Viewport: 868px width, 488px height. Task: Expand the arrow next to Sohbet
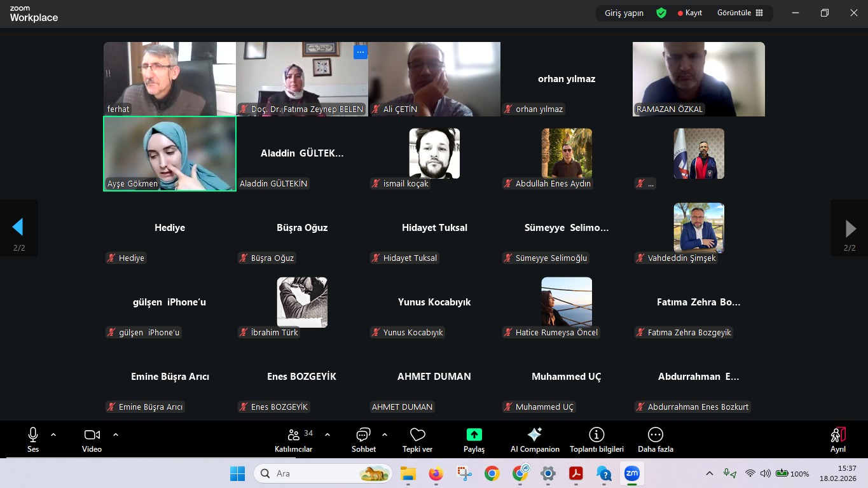point(385,435)
